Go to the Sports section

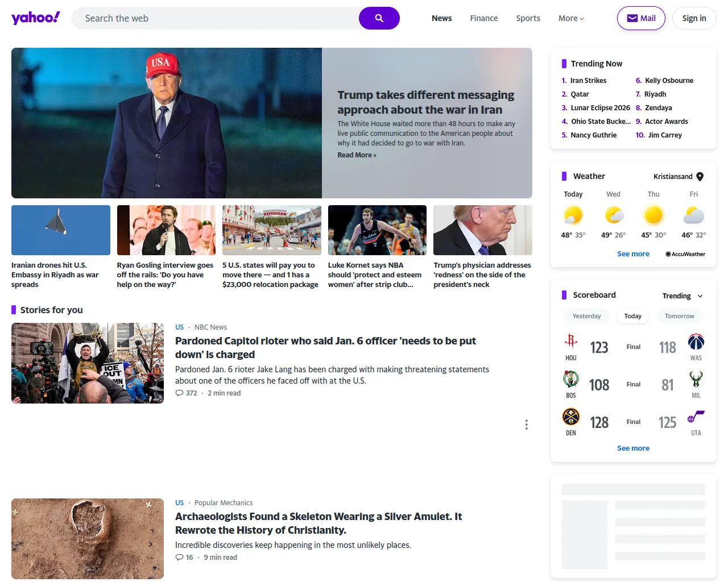coord(528,18)
